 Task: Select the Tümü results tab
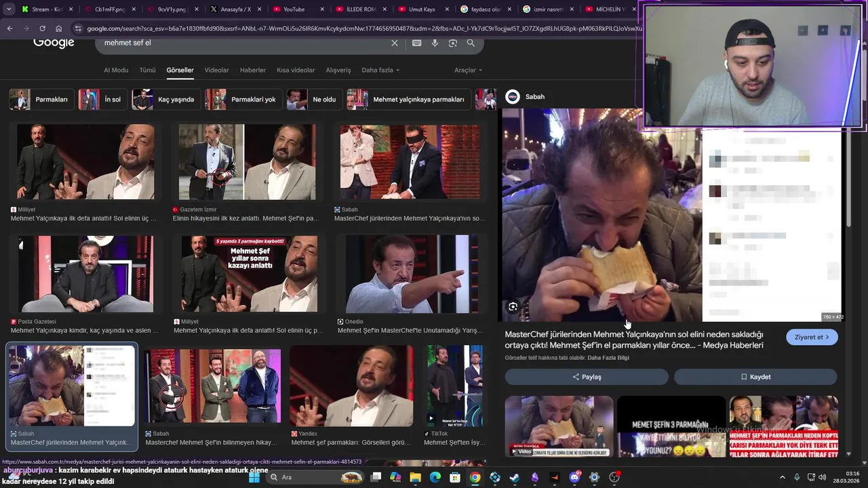[x=147, y=70]
